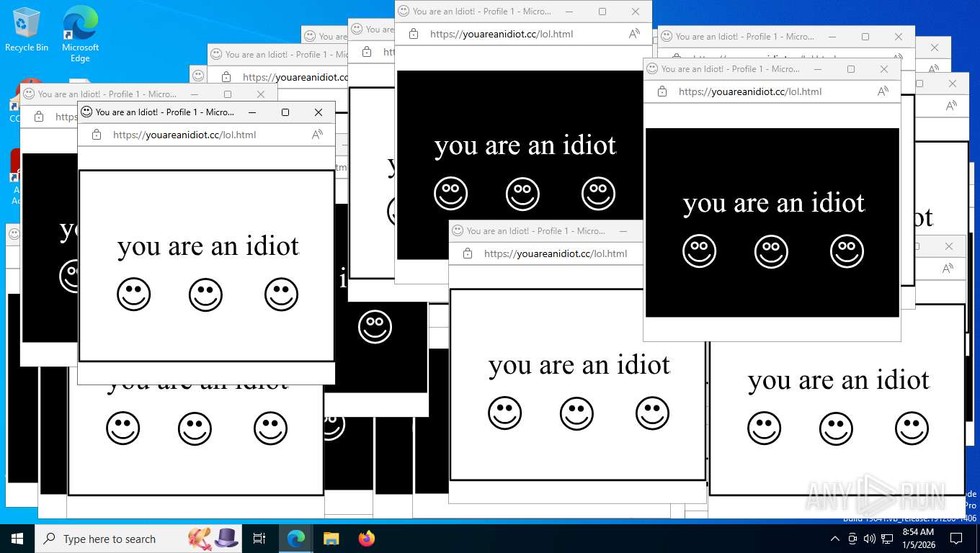Click the rightmost smiley on the bottom-left white page
This screenshot has height=553, width=980.
(270, 428)
